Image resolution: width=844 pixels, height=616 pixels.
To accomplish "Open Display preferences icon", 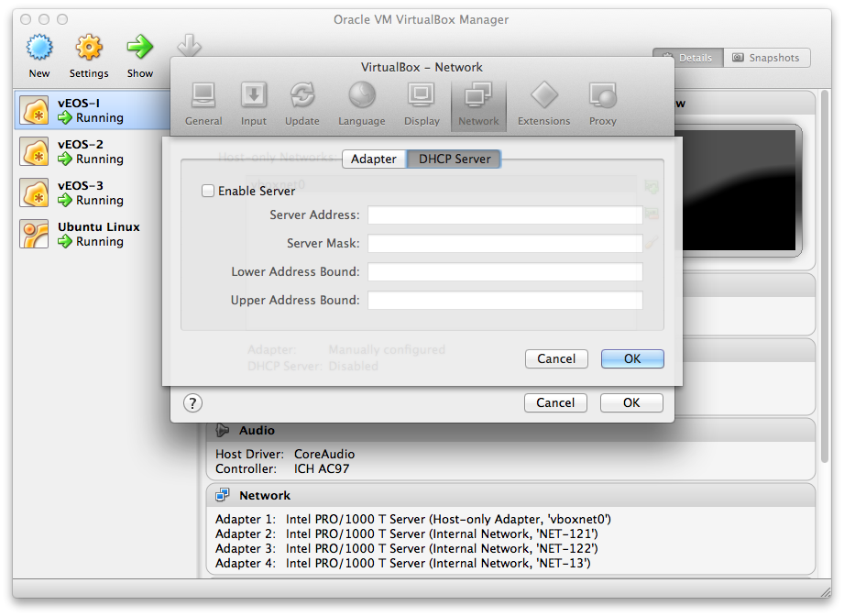I will click(422, 96).
